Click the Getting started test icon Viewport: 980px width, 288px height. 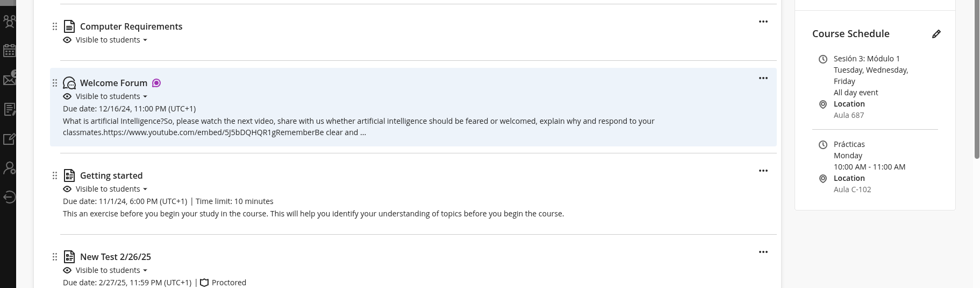69,175
